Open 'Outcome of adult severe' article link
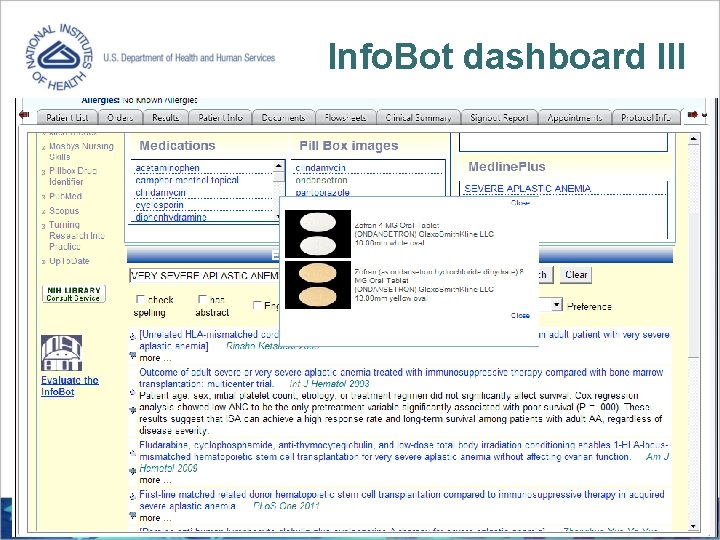Image resolution: width=720 pixels, height=540 pixels. 401,378
